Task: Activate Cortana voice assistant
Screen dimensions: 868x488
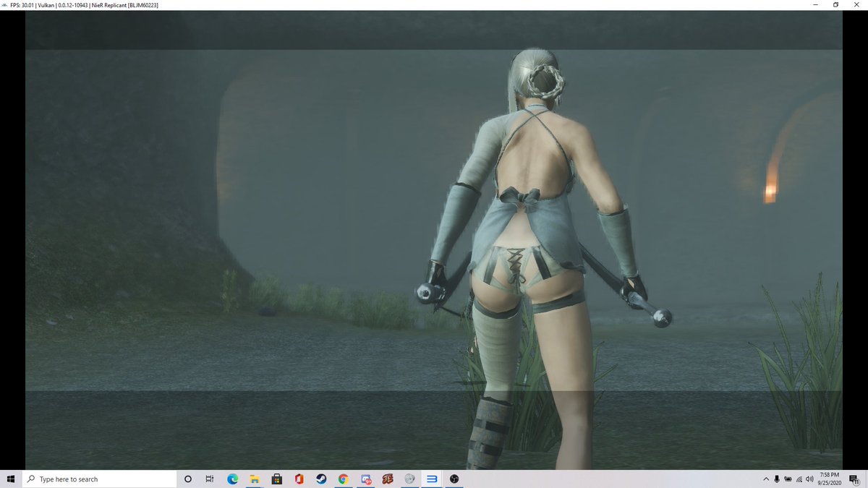Action: (187, 479)
